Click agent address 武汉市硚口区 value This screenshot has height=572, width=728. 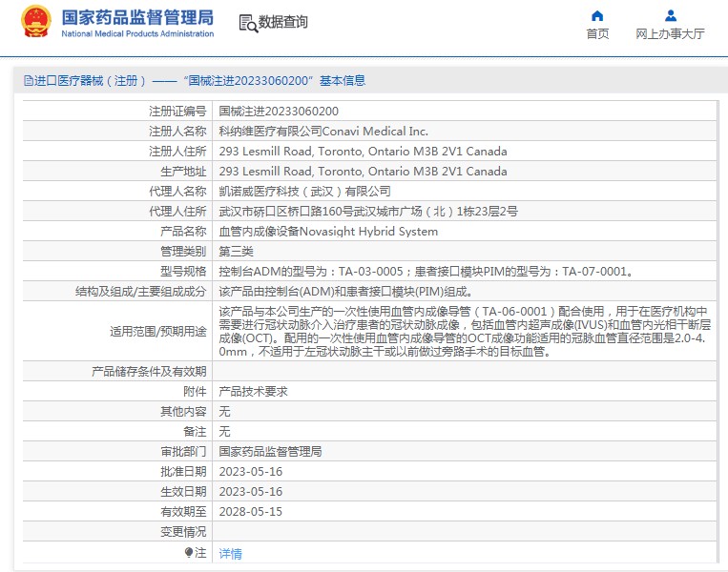(368, 211)
